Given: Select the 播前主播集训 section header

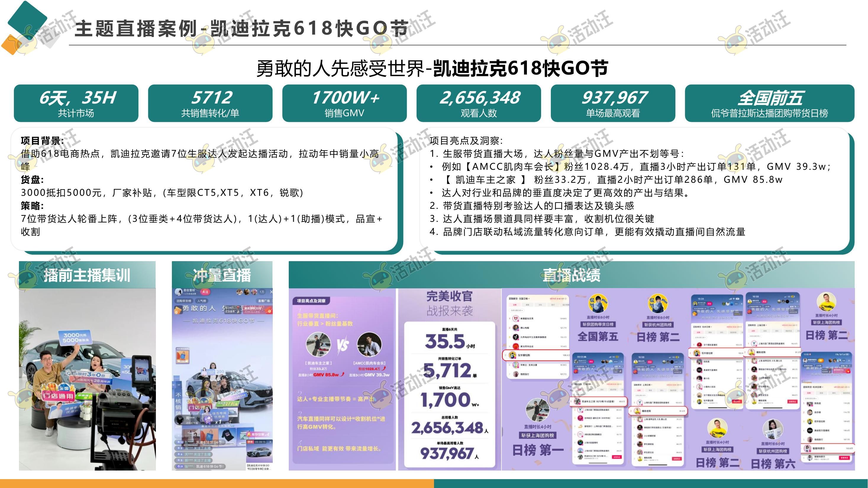Looking at the screenshot, I should pos(87,275).
